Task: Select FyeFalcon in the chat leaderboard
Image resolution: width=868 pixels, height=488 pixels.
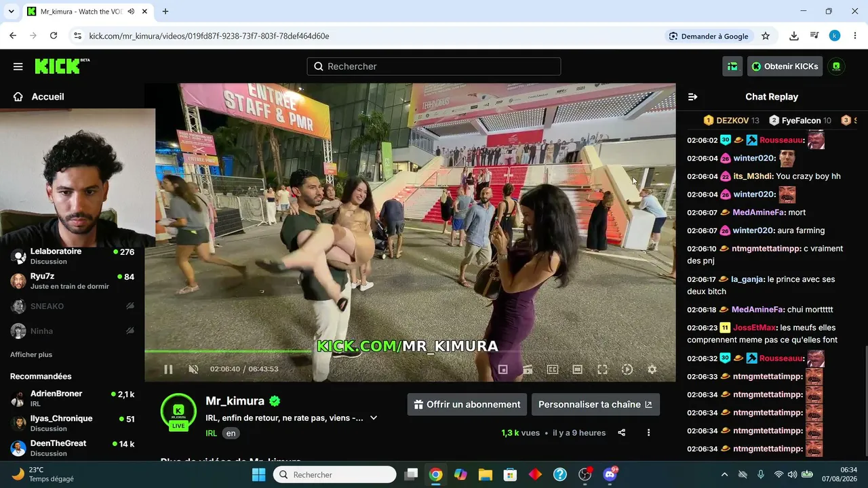Action: 800,121
